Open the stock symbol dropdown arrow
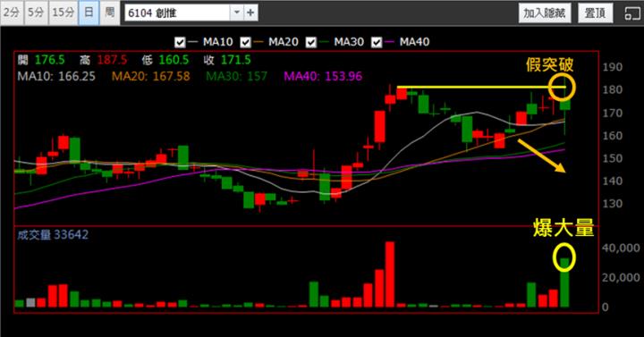The image size is (644, 337). click(x=236, y=13)
